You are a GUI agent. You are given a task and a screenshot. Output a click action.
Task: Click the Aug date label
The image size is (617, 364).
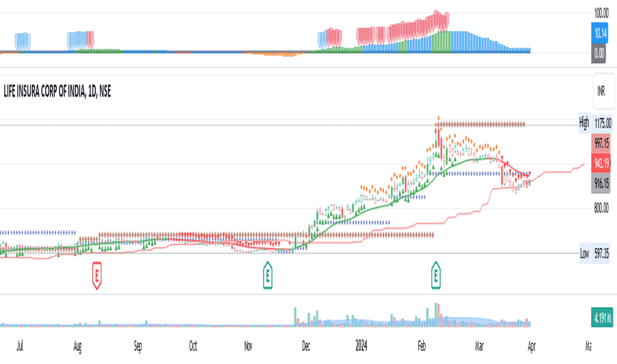[77, 347]
